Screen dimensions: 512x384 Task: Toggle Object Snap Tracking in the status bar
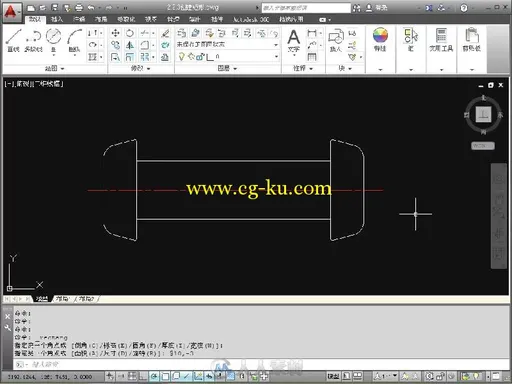pos(187,376)
